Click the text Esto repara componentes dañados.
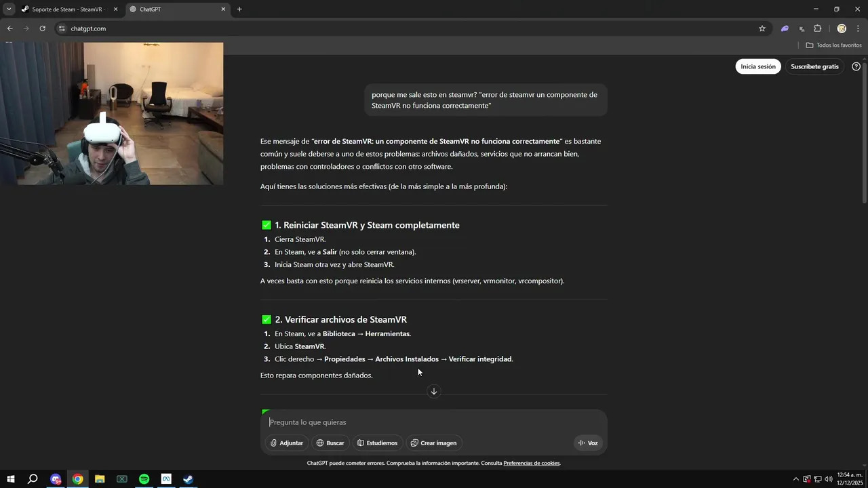Screen dimensions: 868x488 (317, 375)
